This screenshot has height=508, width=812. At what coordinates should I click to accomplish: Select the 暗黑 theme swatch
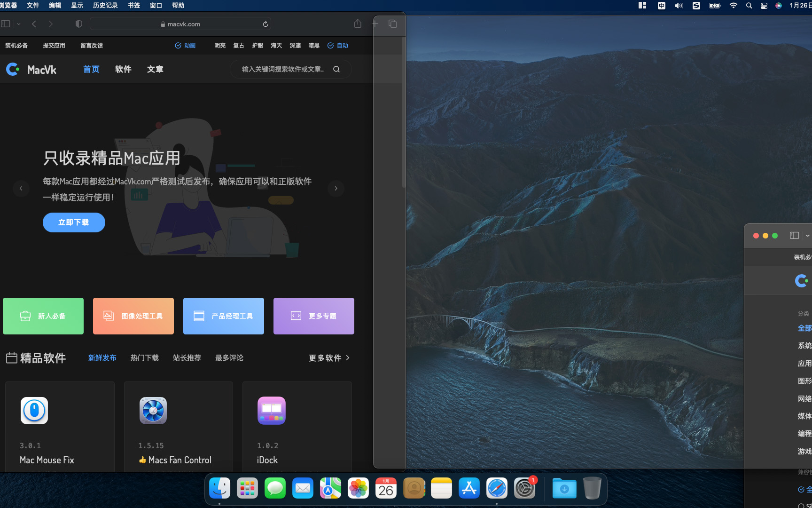pyautogui.click(x=313, y=45)
